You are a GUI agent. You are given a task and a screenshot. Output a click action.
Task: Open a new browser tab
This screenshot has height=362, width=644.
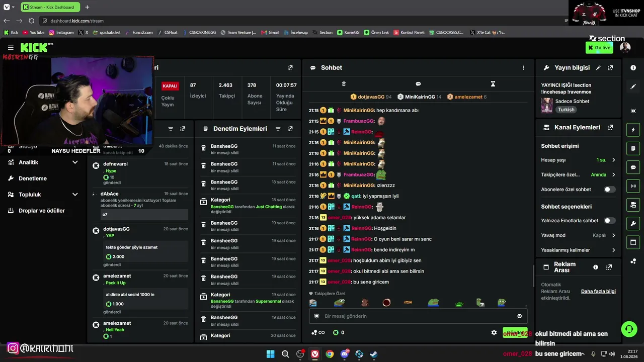(x=87, y=7)
